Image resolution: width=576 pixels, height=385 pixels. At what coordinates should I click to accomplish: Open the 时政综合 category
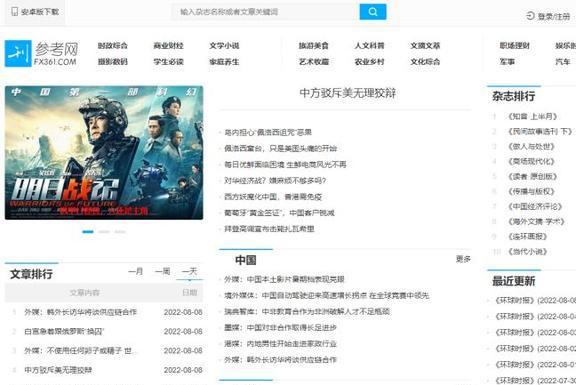[x=112, y=46]
